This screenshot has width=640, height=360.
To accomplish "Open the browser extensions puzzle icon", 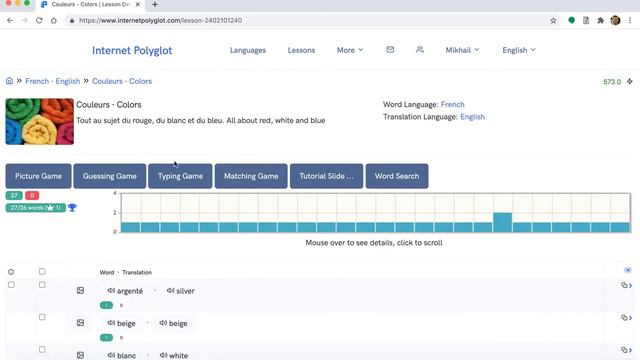I will click(x=600, y=20).
